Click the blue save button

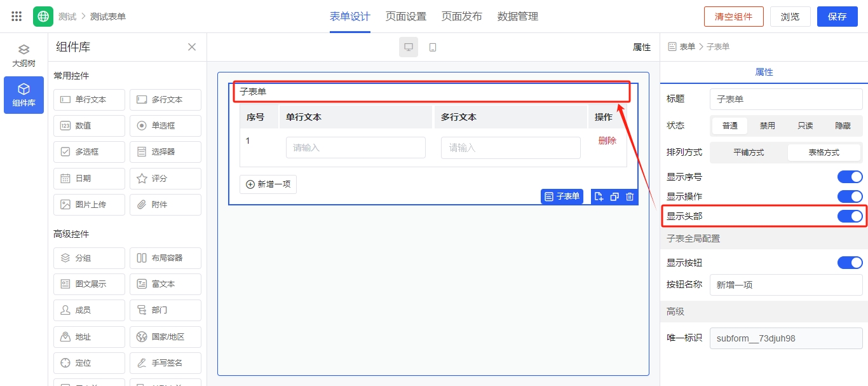click(837, 17)
